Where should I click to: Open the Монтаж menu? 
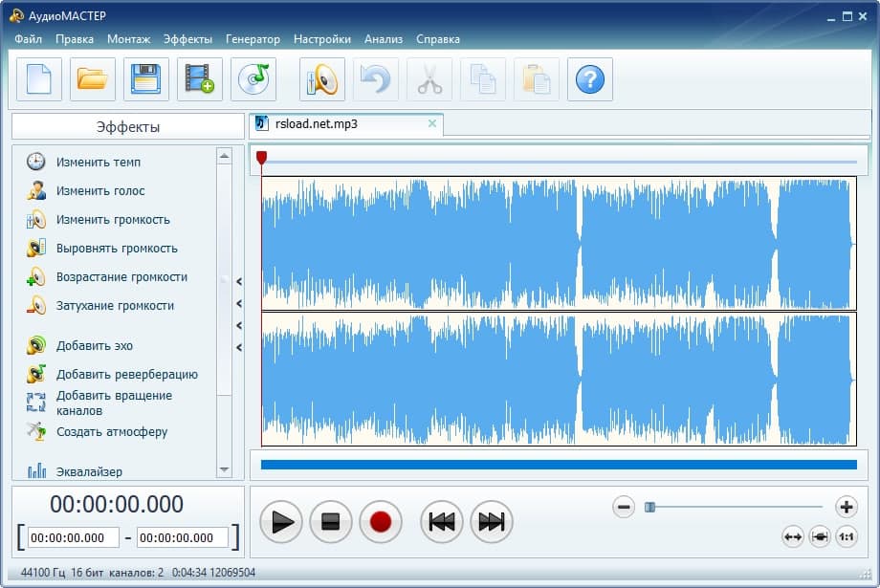coord(128,39)
